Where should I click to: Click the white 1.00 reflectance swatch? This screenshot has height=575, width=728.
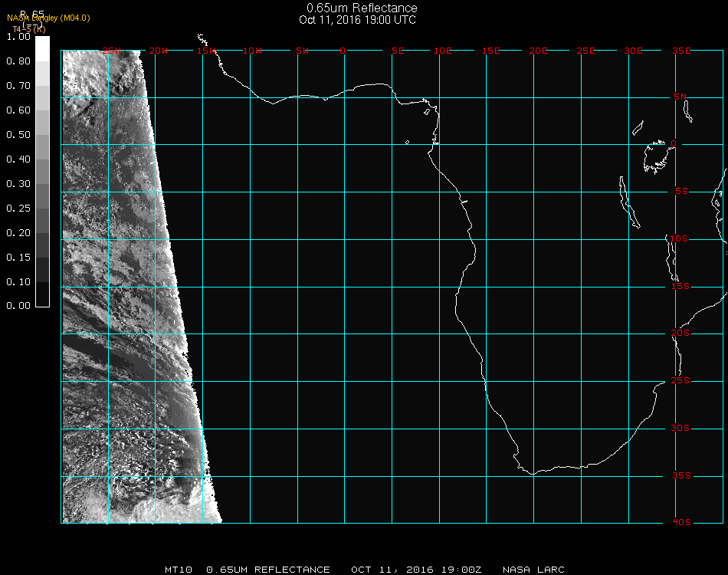pyautogui.click(x=43, y=48)
